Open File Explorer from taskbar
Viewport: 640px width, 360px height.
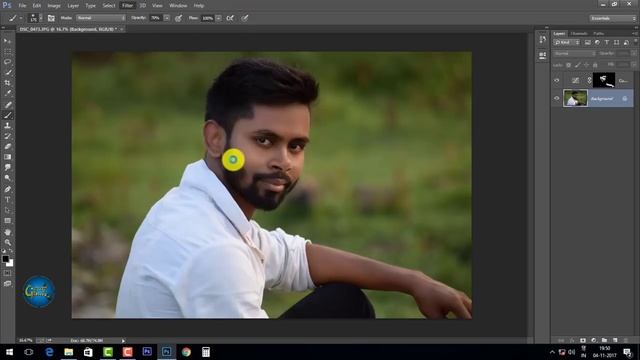pos(69,352)
